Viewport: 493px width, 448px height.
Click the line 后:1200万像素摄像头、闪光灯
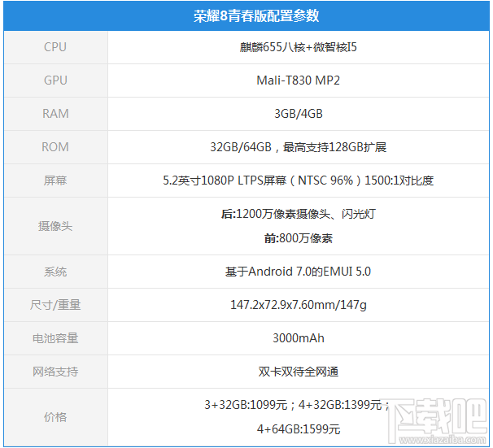pyautogui.click(x=298, y=214)
